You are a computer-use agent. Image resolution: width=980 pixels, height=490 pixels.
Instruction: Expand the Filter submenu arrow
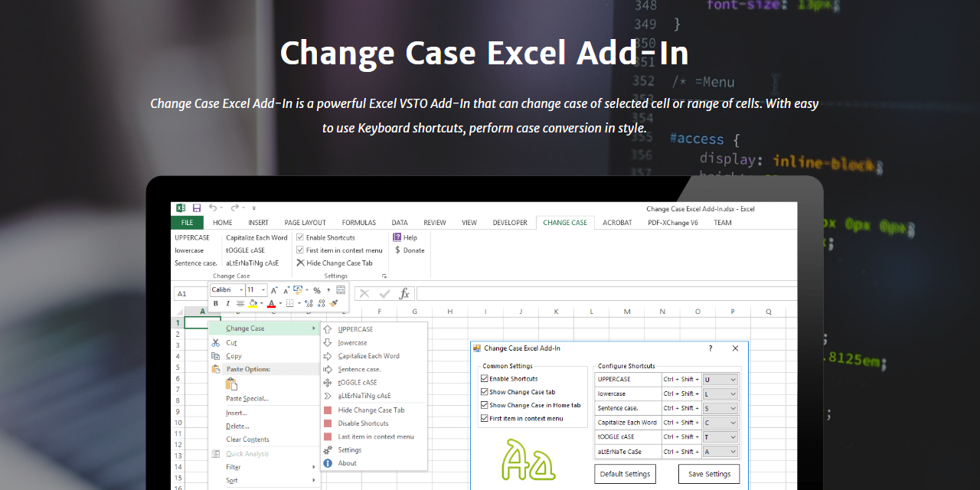tap(314, 467)
